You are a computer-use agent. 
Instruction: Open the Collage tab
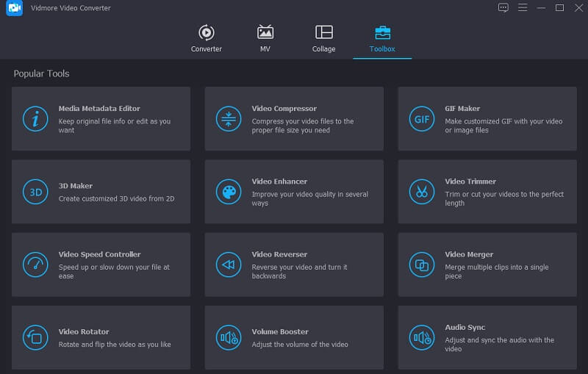coord(323,39)
